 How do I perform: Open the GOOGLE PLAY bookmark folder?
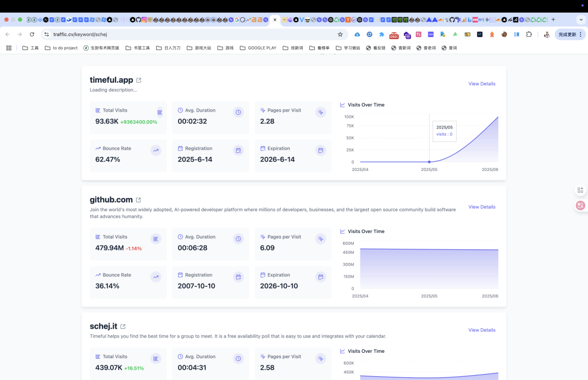click(258, 48)
